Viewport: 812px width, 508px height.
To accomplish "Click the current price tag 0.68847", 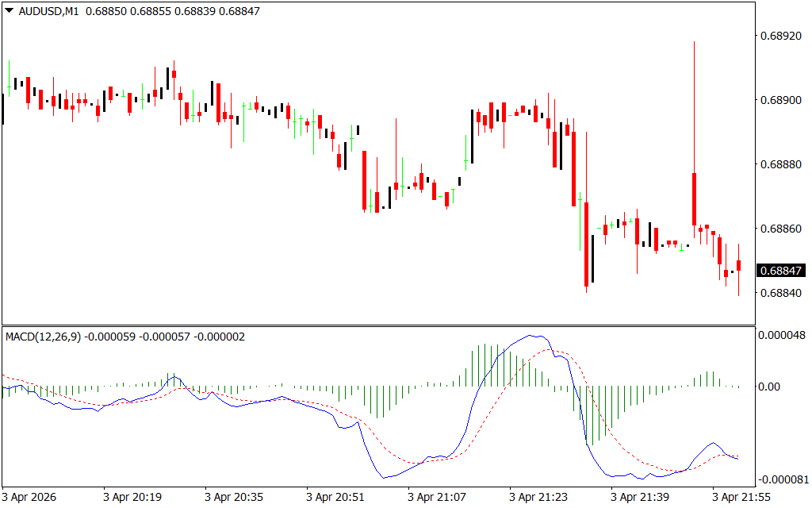I will point(782,271).
